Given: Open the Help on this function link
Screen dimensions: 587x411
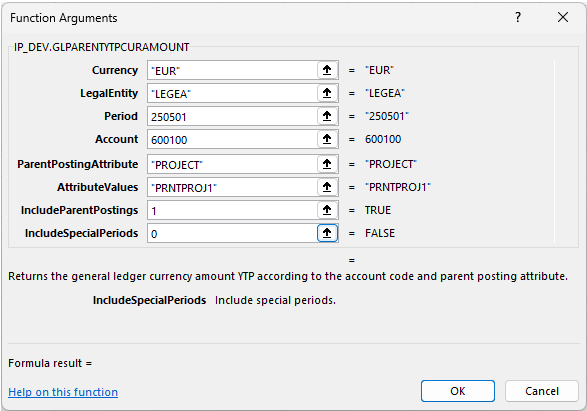Looking at the screenshot, I should point(63,392).
